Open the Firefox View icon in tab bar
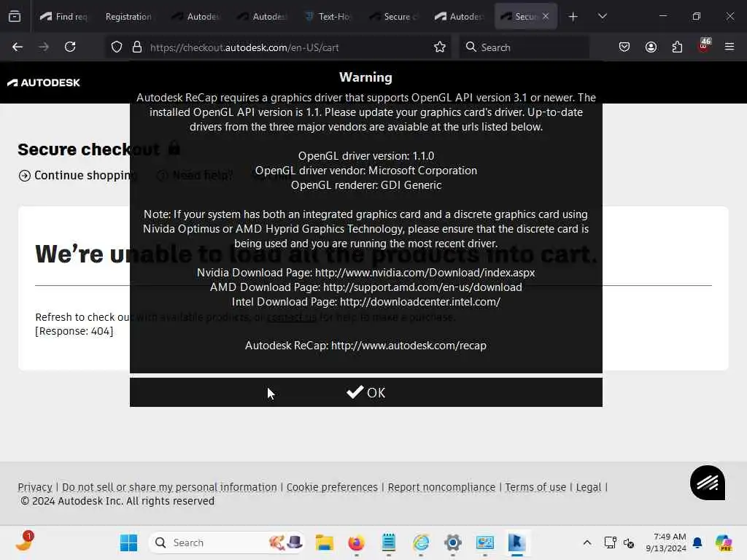The width and height of the screenshot is (747, 560). tap(15, 16)
